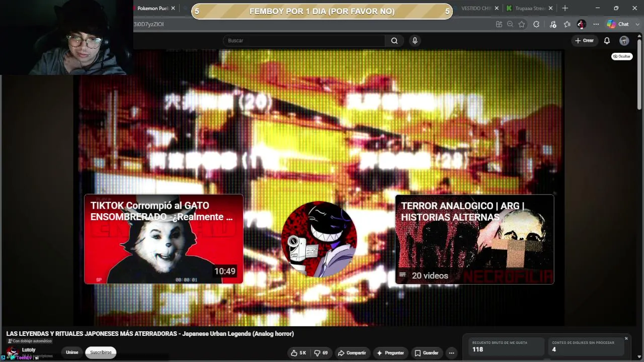Share the video via Compartir
Image resolution: width=644 pixels, height=362 pixels.
352,353
